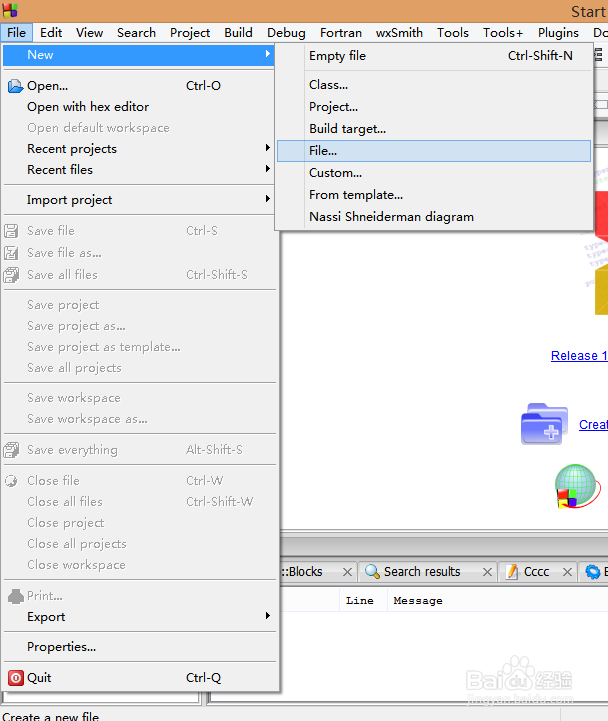The height and width of the screenshot is (721, 608).
Task: Expand the Recent projects submenu
Action: click(268, 148)
